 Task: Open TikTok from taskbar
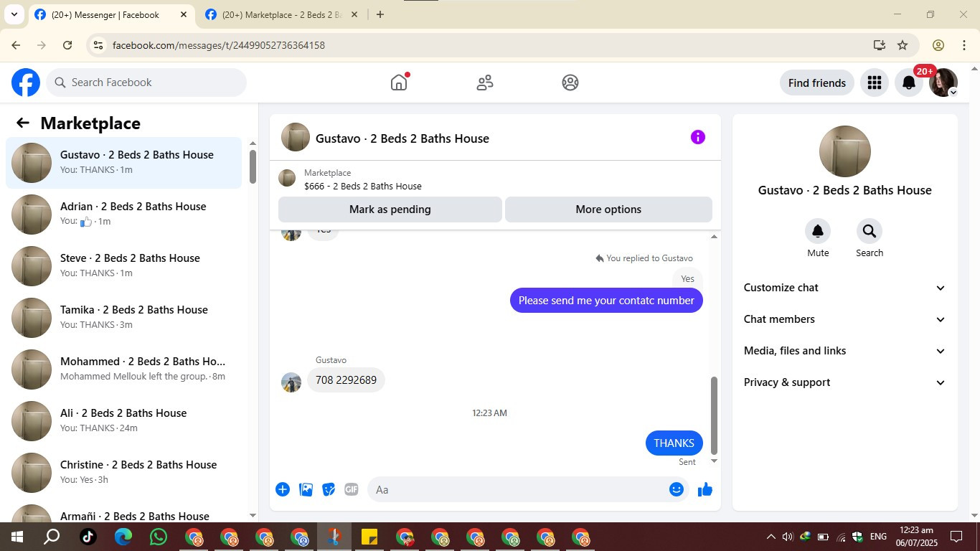pyautogui.click(x=88, y=537)
